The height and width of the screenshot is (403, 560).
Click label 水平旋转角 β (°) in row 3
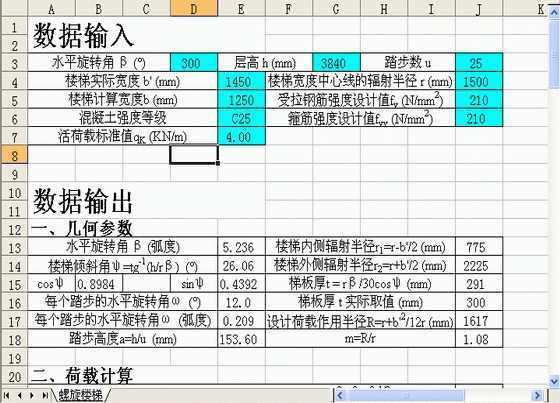(99, 63)
